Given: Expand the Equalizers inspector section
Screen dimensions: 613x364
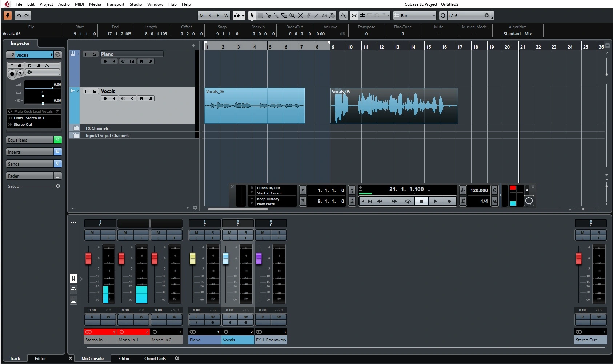Looking at the screenshot, I should point(30,140).
